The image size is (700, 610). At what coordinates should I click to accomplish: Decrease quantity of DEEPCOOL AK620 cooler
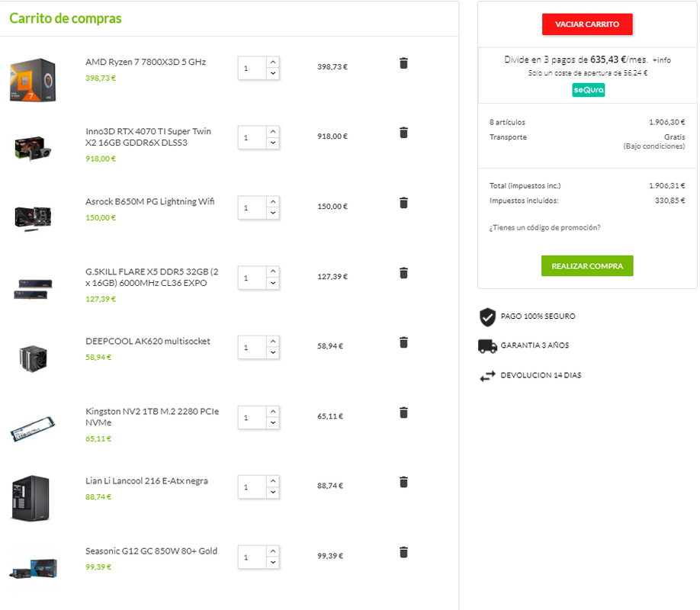(x=273, y=353)
